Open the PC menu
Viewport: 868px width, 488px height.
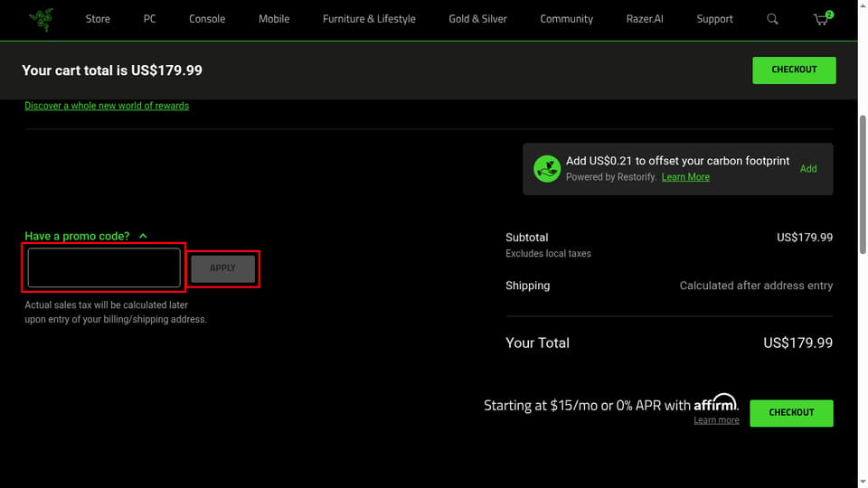(149, 19)
